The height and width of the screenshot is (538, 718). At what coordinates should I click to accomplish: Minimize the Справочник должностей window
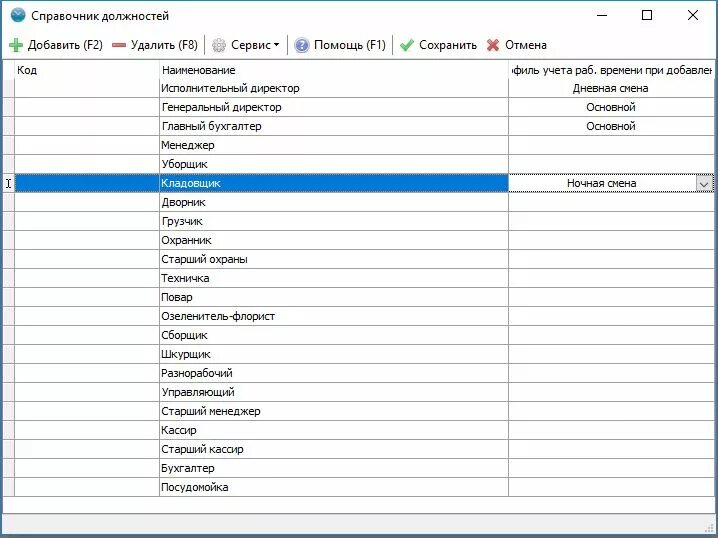(x=602, y=15)
